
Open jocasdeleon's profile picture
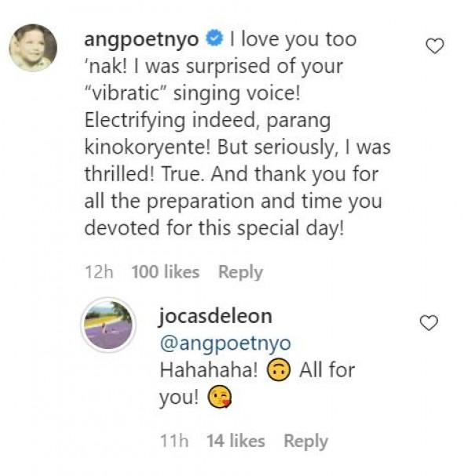(109, 324)
